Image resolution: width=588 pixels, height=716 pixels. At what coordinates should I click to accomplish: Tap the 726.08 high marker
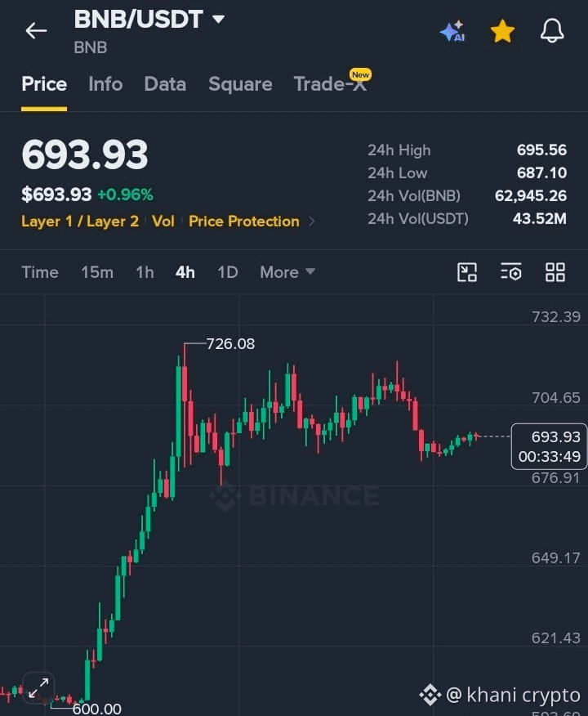(230, 344)
